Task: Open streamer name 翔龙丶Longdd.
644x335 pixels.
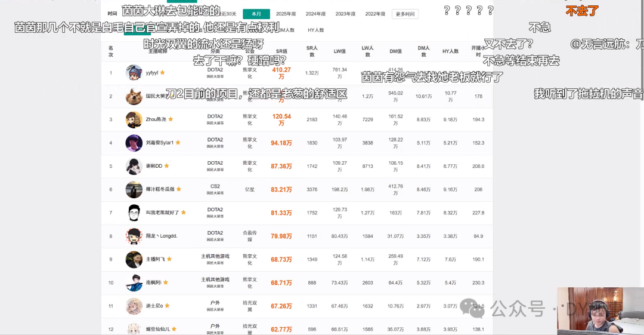Action: (162, 236)
